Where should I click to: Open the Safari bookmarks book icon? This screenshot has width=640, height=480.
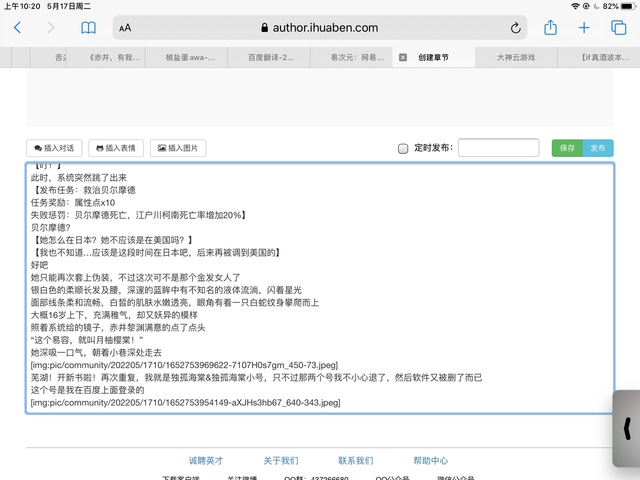point(89,28)
